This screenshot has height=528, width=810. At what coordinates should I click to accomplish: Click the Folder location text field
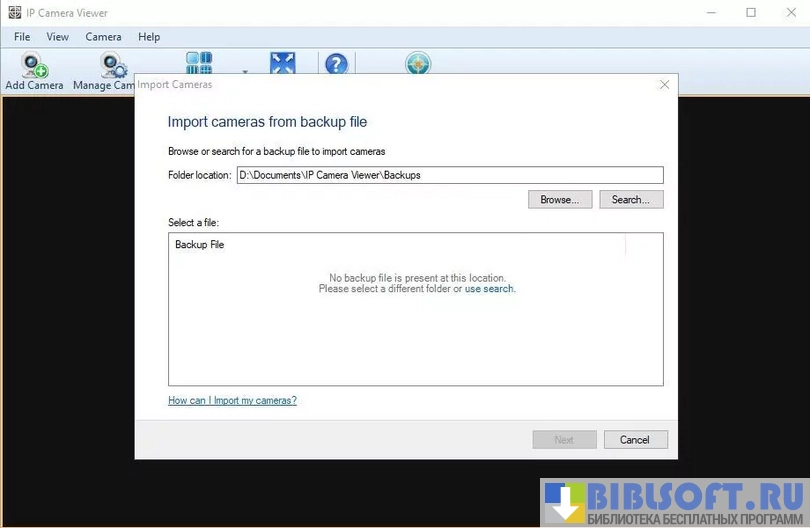tap(449, 175)
